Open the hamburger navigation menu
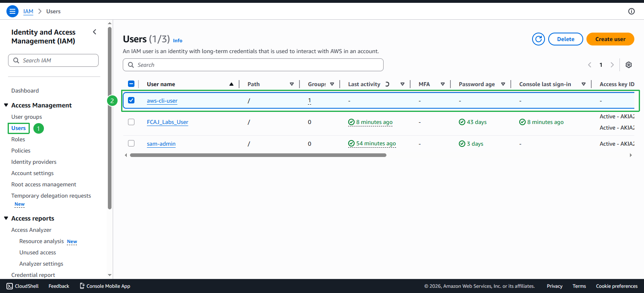The image size is (644, 293). [x=12, y=11]
